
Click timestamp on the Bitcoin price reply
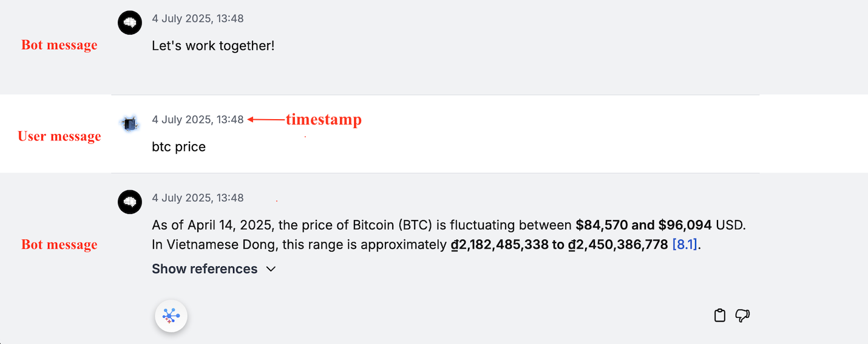(198, 198)
